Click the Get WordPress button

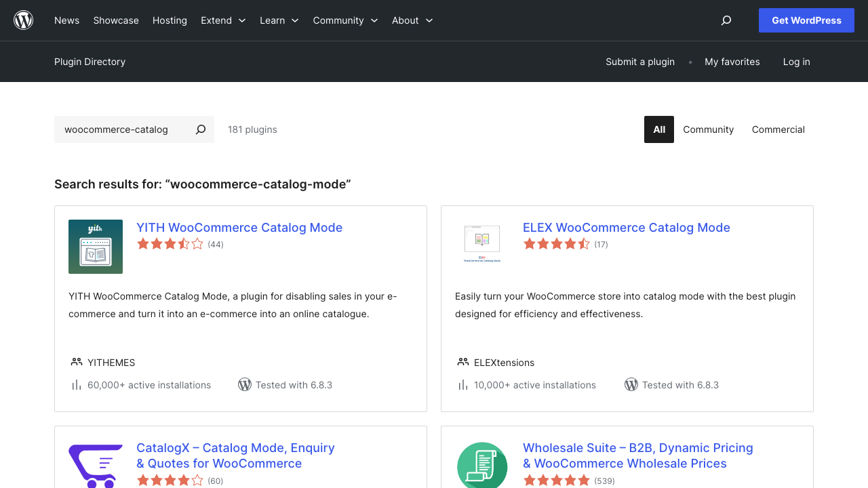806,20
